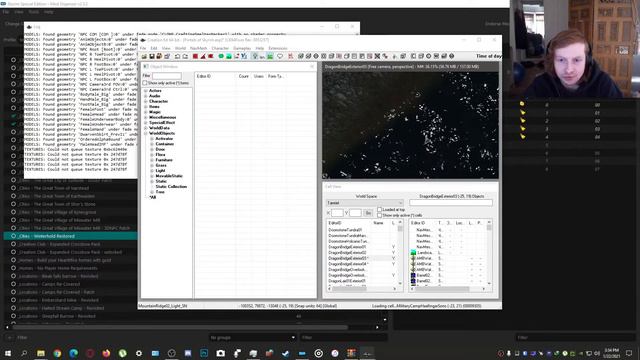
Task: Toggle Show only active cells checkbox
Action: point(379,215)
